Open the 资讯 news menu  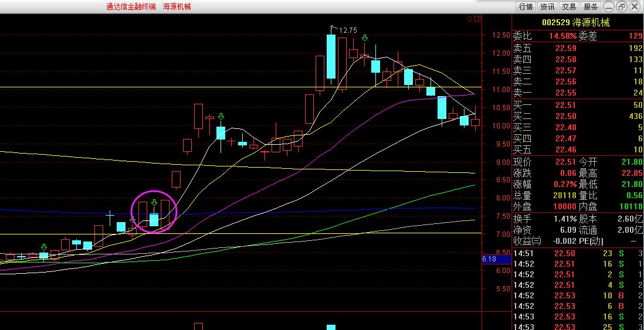(547, 6)
